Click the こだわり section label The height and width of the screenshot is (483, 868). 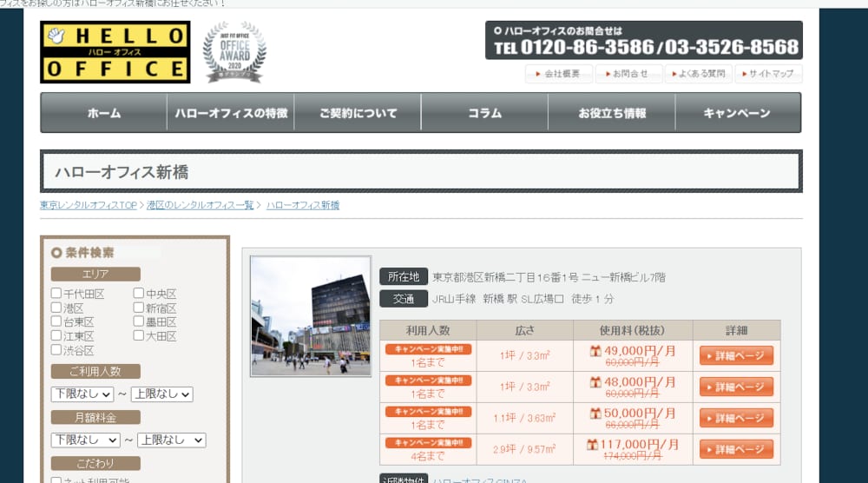tap(95, 463)
